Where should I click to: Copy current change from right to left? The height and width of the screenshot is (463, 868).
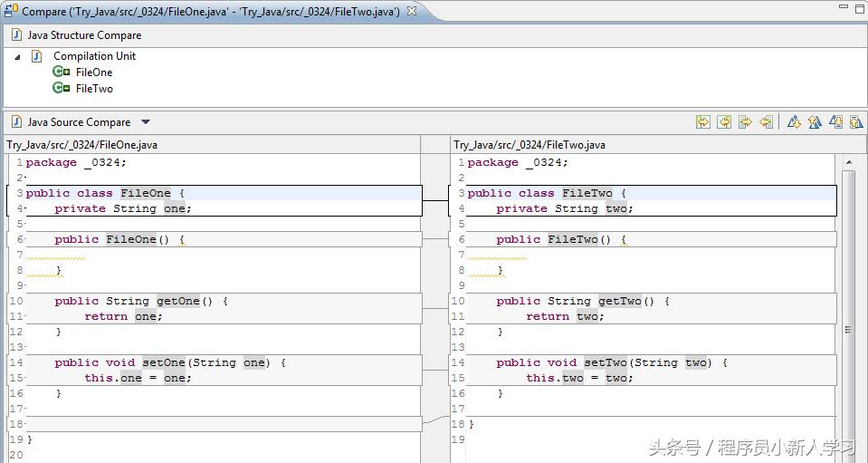click(x=766, y=121)
